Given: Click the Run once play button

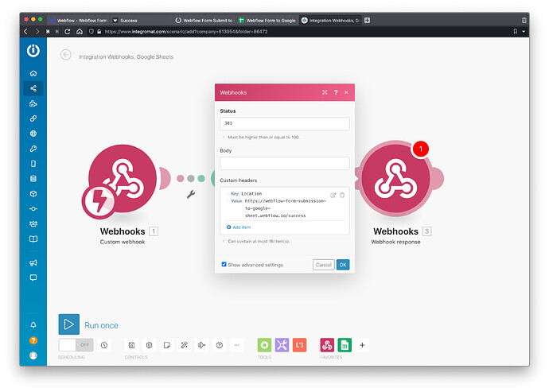Looking at the screenshot, I should (x=68, y=324).
